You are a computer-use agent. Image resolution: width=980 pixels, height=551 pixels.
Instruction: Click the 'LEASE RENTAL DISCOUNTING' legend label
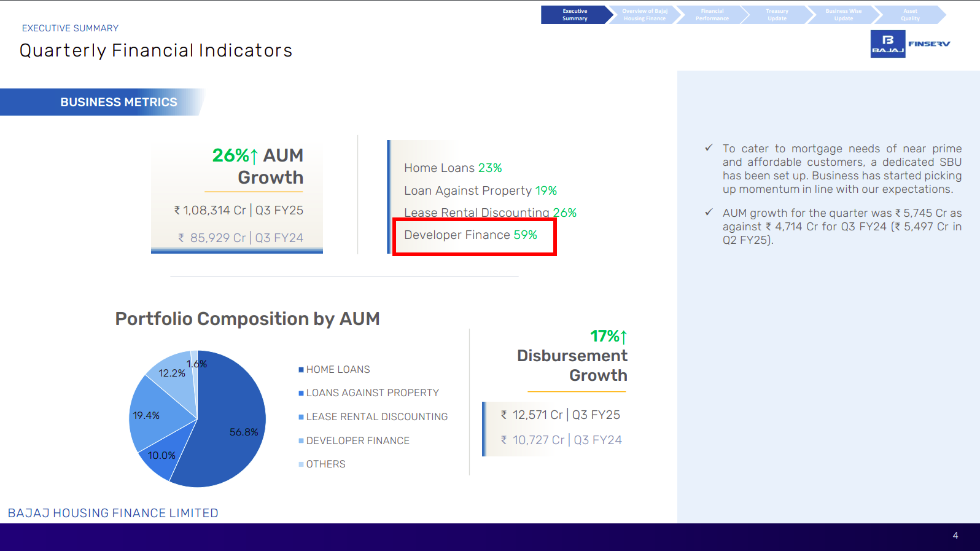click(x=377, y=417)
